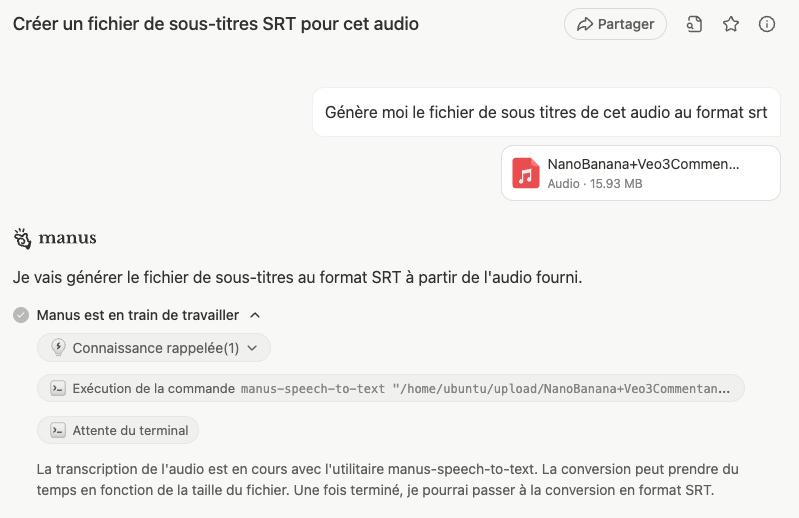The width and height of the screenshot is (799, 518).
Task: Click the Manus logo icon
Action: point(23,238)
